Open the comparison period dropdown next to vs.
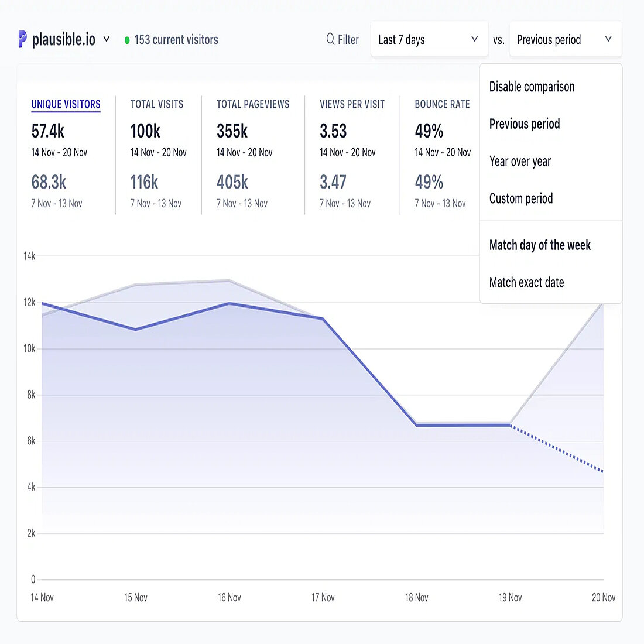The image size is (644, 644). 564,39
